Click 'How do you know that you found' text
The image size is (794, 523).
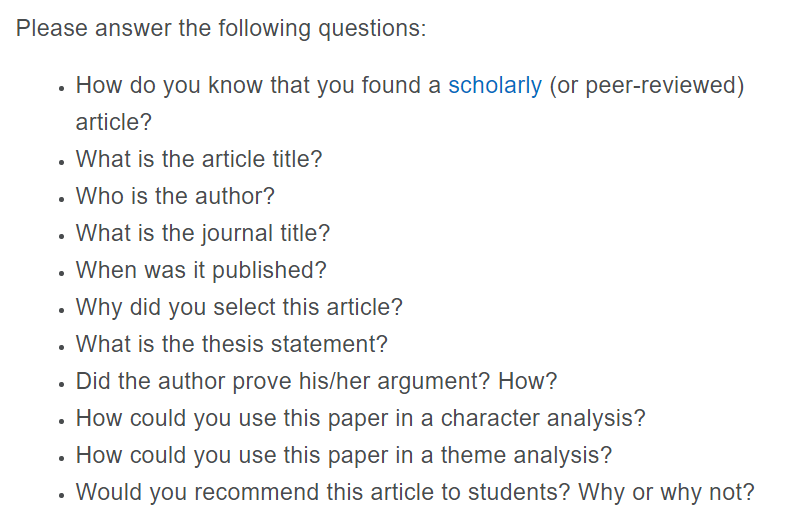250,86
